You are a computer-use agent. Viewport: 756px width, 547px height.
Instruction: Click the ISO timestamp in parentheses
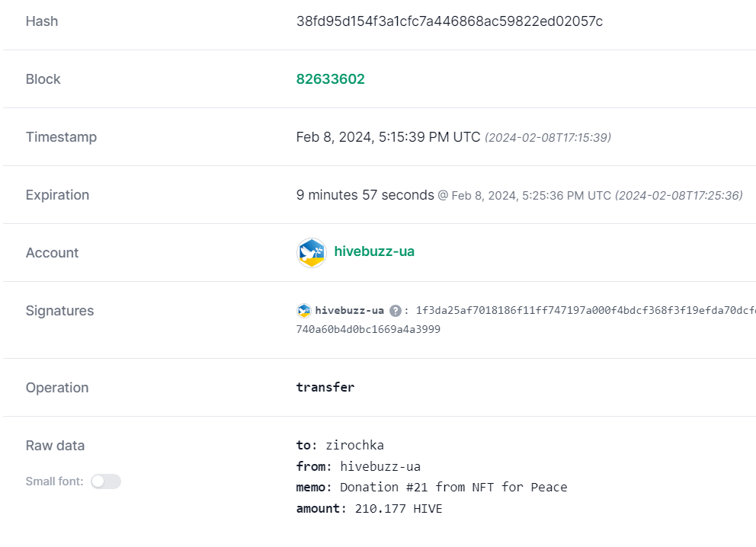coord(548,138)
